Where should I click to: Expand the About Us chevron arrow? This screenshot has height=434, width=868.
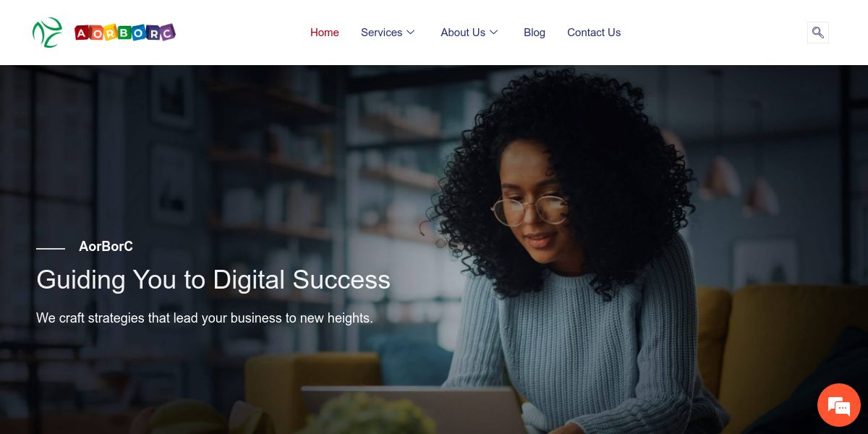click(x=494, y=33)
